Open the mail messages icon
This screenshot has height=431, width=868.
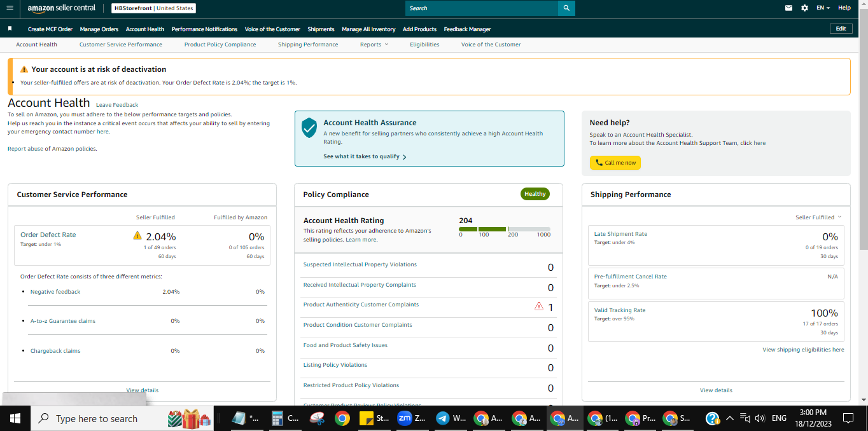pos(789,8)
